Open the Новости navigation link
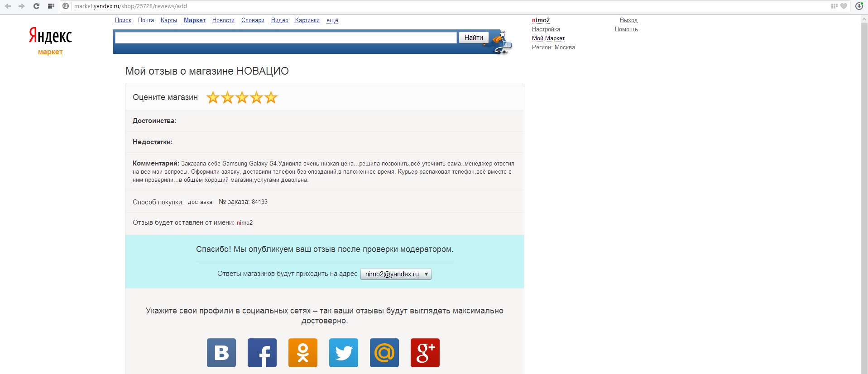The image size is (868, 374). tap(223, 20)
